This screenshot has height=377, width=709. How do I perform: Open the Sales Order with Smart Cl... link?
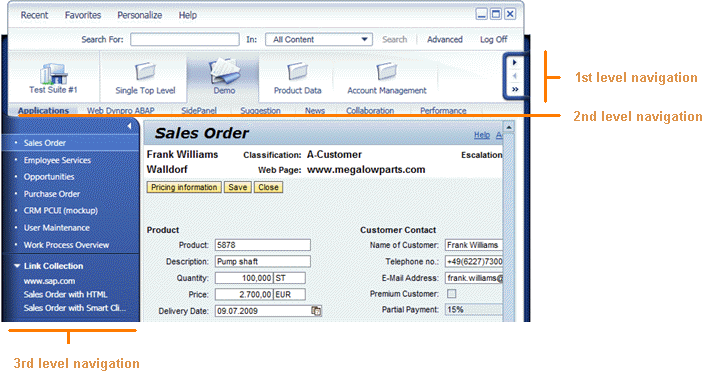coord(75,308)
